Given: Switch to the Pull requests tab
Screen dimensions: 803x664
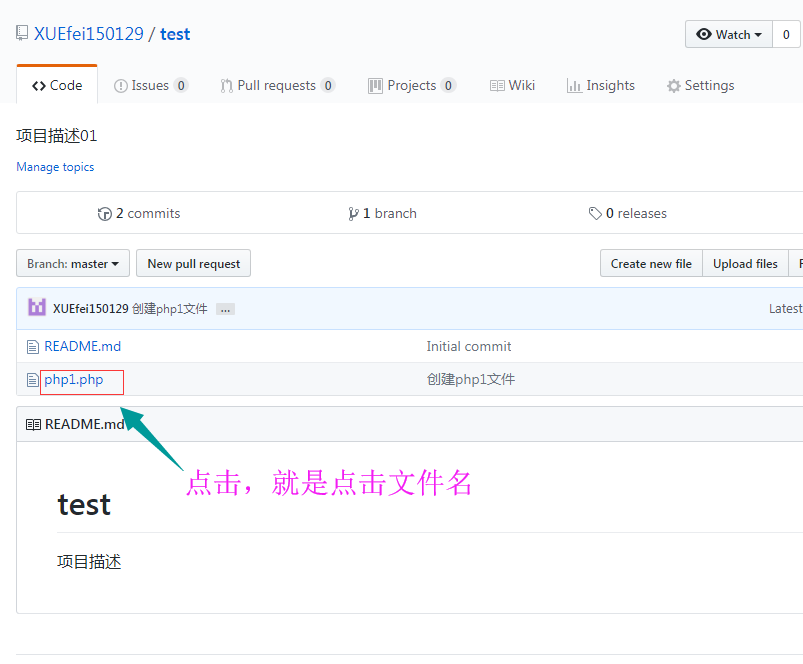Looking at the screenshot, I should pos(277,85).
